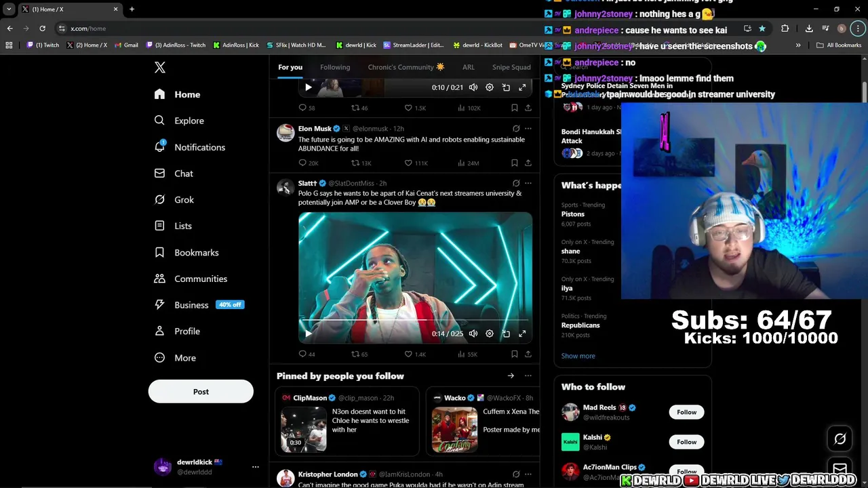Open the Gmail bookmark
The height and width of the screenshot is (488, 868).
point(126,45)
